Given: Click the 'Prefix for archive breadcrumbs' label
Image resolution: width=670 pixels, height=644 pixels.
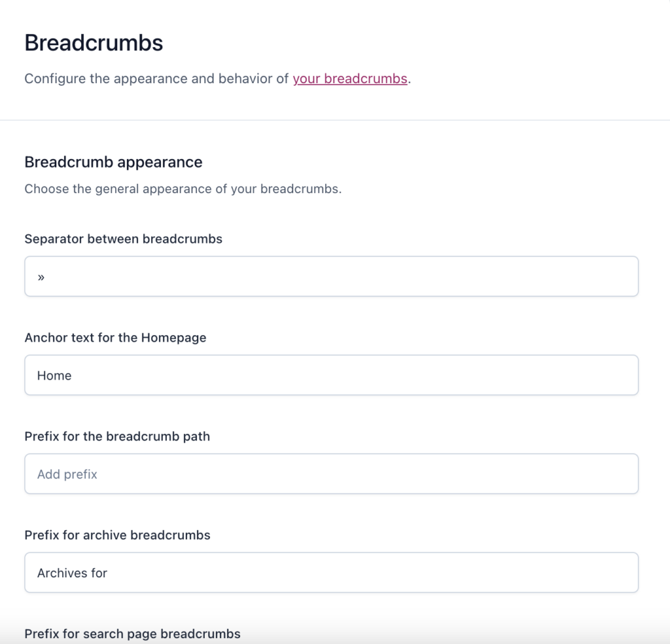Looking at the screenshot, I should (117, 535).
